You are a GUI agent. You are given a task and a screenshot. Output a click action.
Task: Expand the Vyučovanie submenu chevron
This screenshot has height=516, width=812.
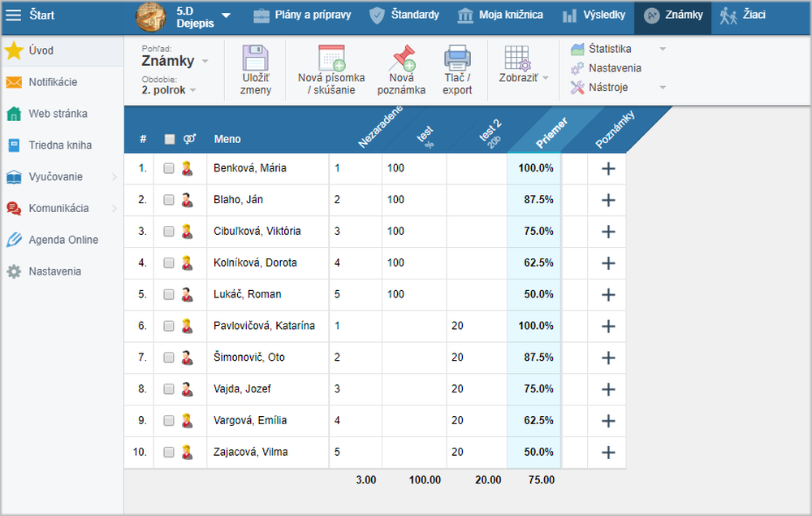click(114, 176)
